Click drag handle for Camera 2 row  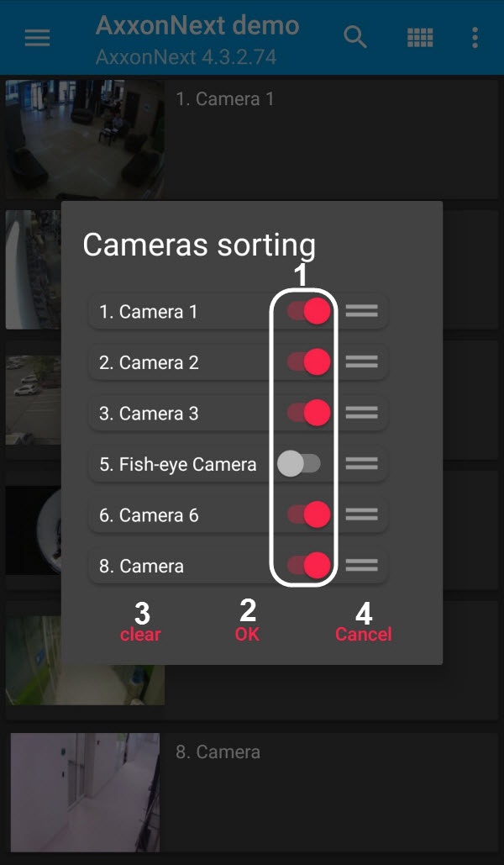pos(362,362)
